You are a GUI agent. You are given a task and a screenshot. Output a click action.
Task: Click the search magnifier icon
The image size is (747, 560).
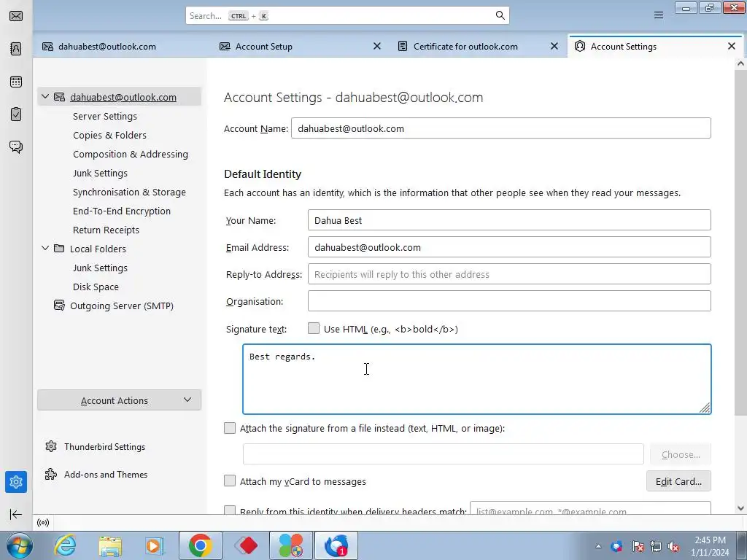pyautogui.click(x=500, y=16)
